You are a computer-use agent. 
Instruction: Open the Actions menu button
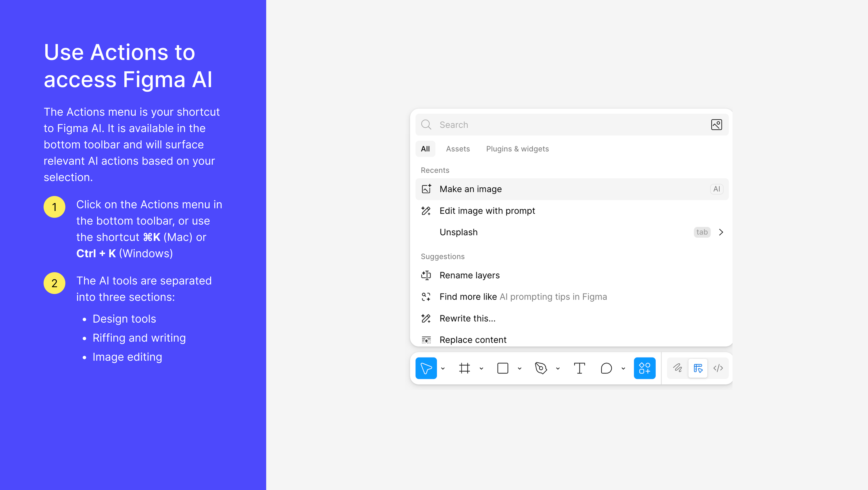[x=645, y=368]
